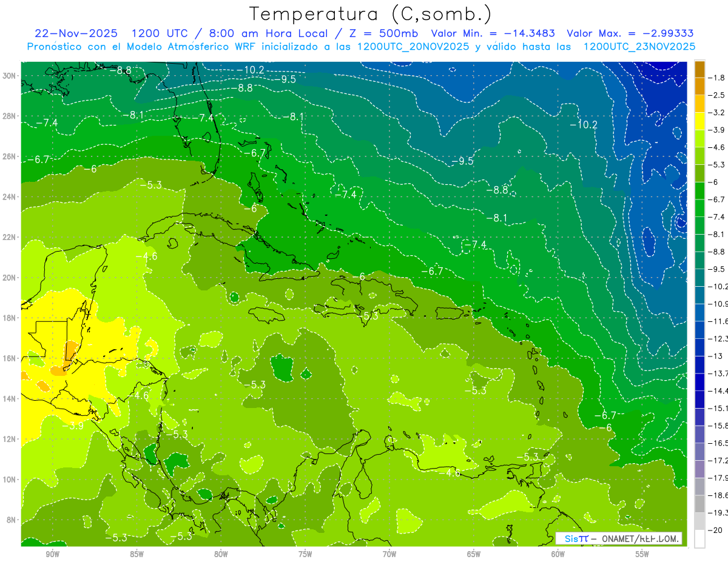Click the -1.8 value on the color legend

point(717,78)
